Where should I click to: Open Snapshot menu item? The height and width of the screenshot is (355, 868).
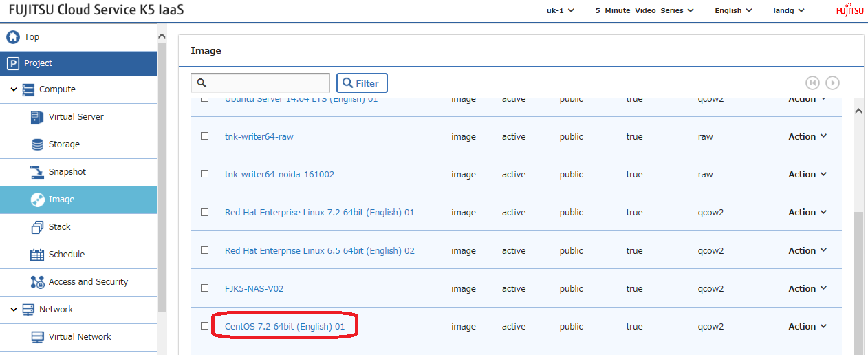coord(78,172)
